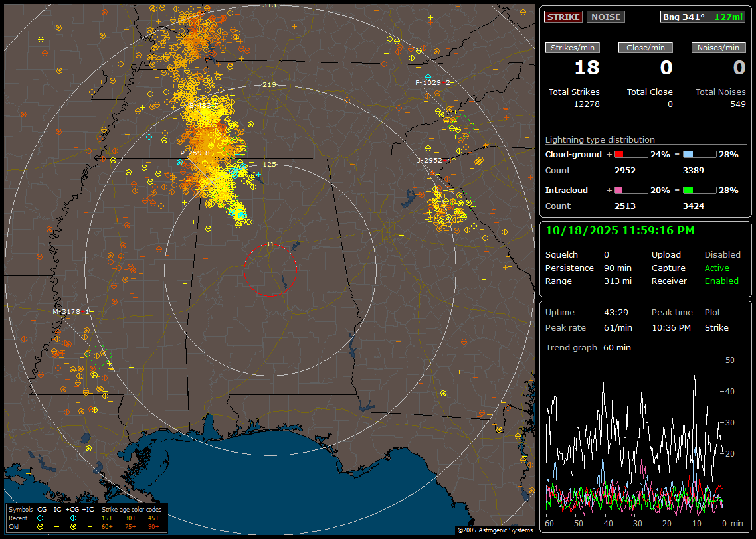Click the positive intracloud pink percentage bar
756x539 pixels.
pyautogui.click(x=630, y=190)
